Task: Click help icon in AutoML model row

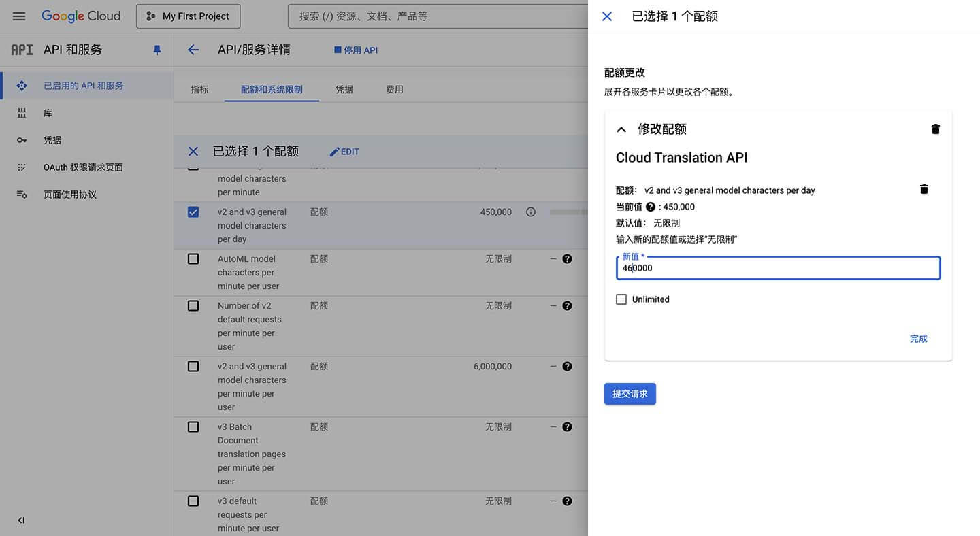Action: (567, 259)
